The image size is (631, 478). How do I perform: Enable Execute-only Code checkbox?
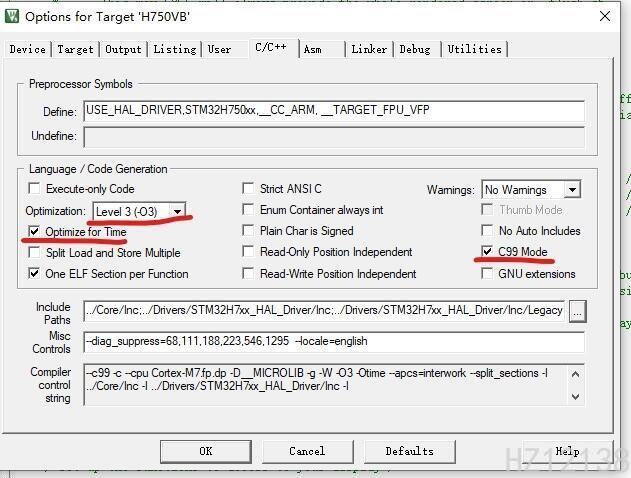click(x=34, y=188)
